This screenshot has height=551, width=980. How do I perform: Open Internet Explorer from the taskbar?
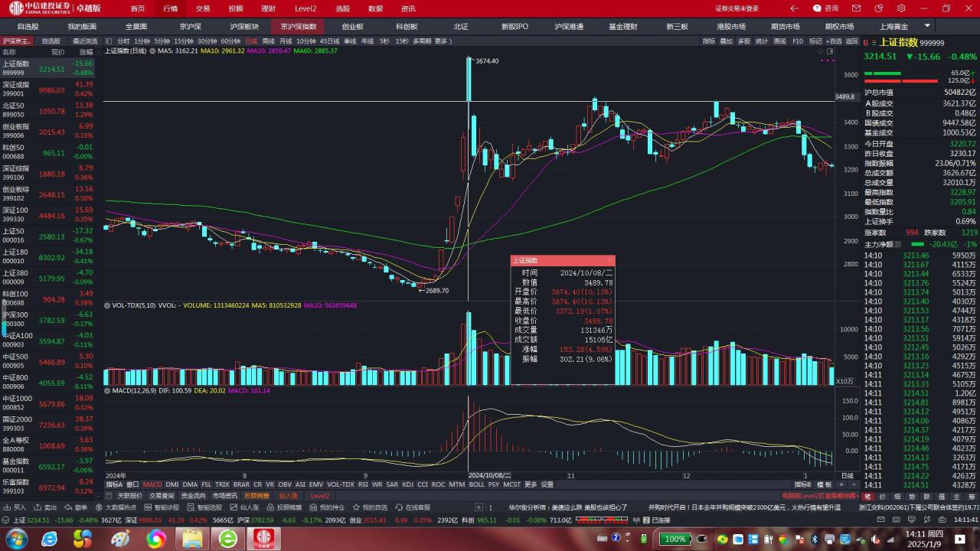[49, 539]
